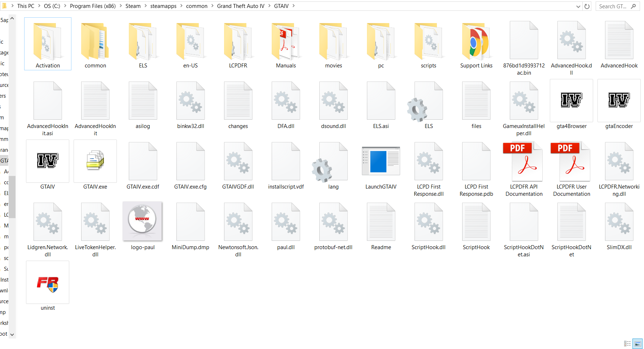Viewport: 644px width, 349px height.
Task: Navigate to Steam in breadcrumb
Action: click(133, 6)
